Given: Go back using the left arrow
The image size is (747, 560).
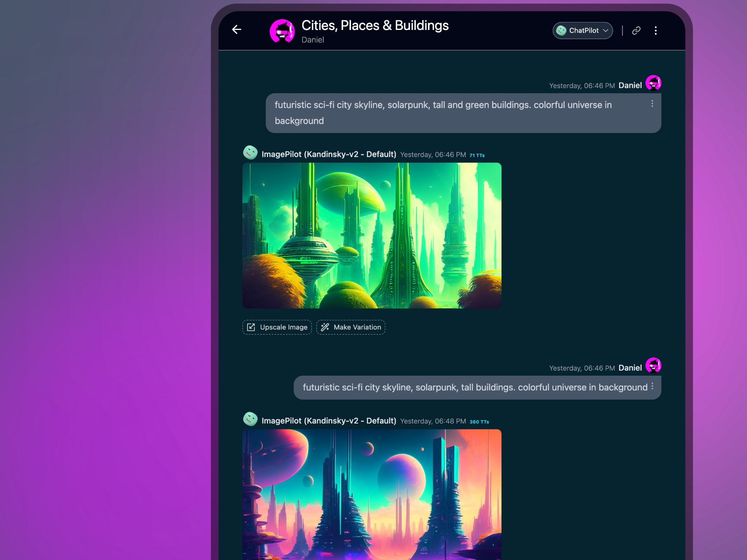Looking at the screenshot, I should pos(237,30).
